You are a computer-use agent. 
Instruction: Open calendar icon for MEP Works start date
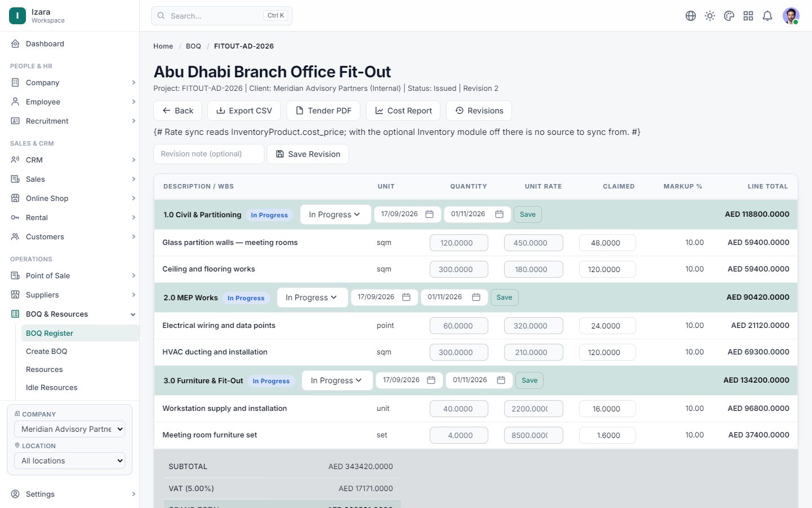(x=406, y=297)
